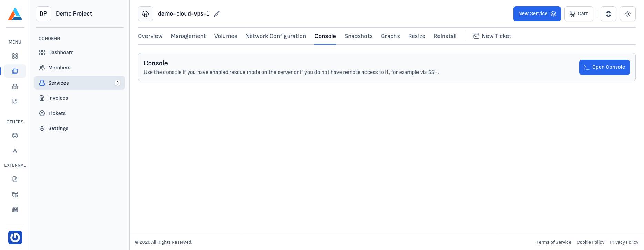
Task: Go to Invoices in the sidebar
Action: point(58,98)
